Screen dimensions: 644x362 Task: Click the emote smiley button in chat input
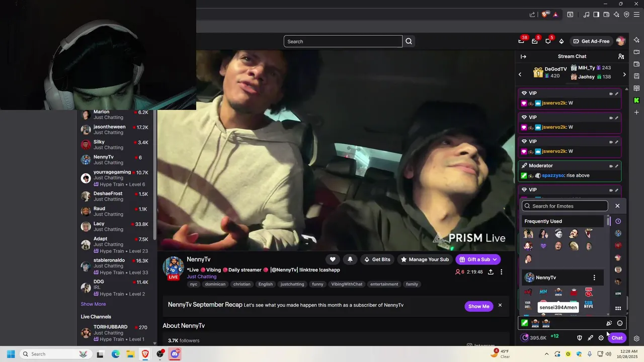(x=620, y=323)
